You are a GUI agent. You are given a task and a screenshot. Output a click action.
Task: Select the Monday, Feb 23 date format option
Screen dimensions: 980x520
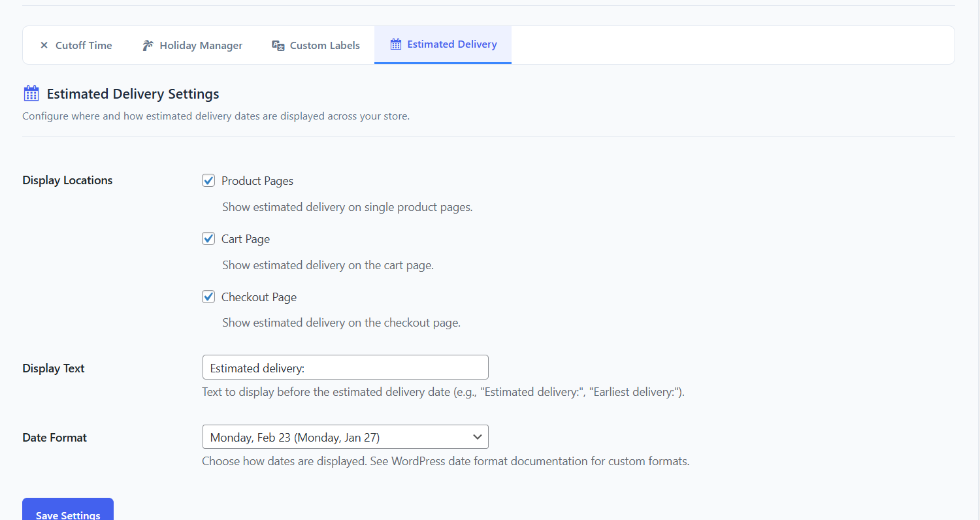click(x=345, y=436)
